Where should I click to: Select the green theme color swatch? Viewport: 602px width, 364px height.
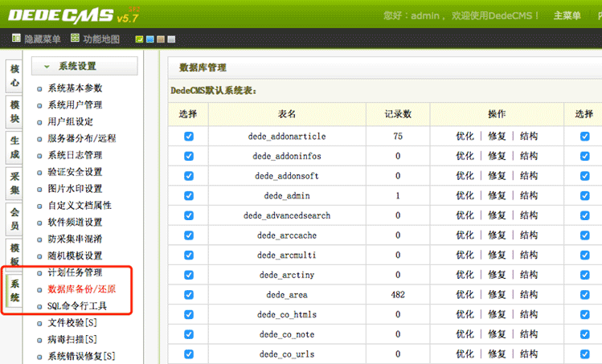point(140,39)
